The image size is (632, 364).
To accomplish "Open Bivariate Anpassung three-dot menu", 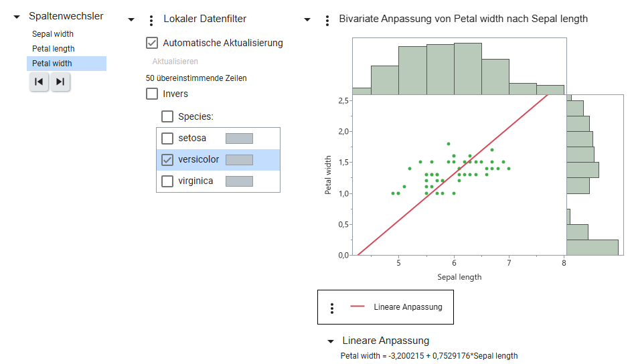I will 327,21.
